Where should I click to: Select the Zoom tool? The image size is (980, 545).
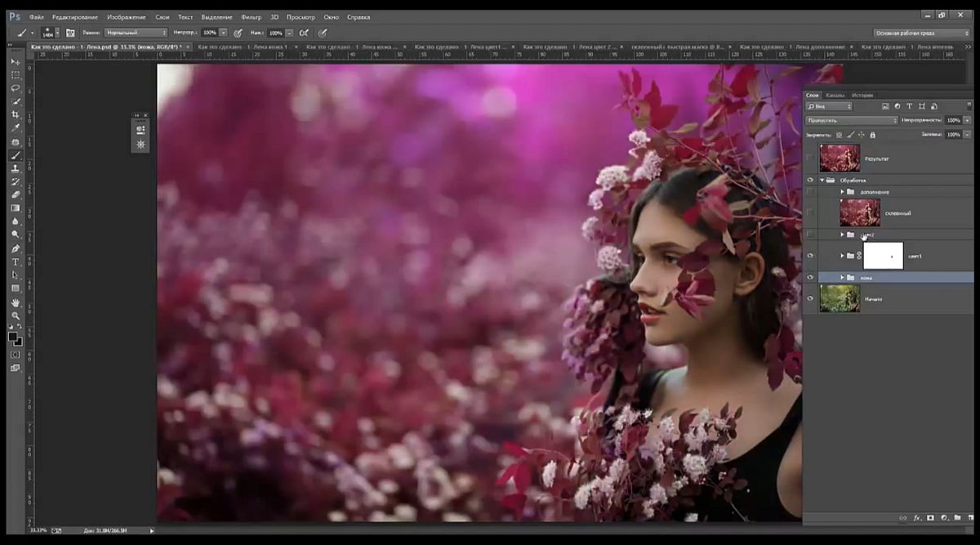[15, 315]
